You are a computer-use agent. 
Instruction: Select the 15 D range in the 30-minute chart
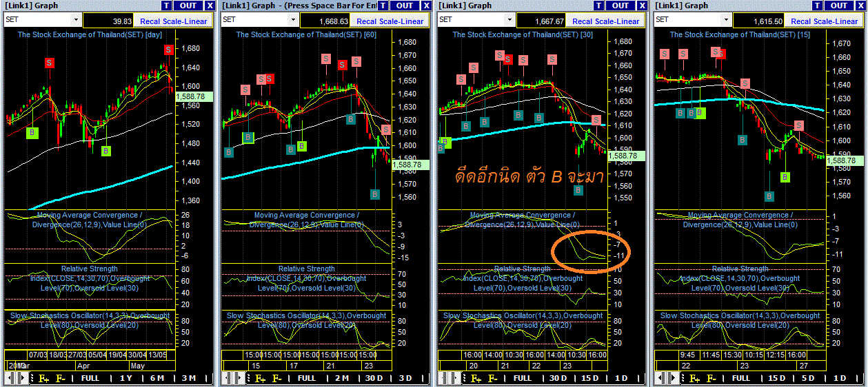(590, 378)
